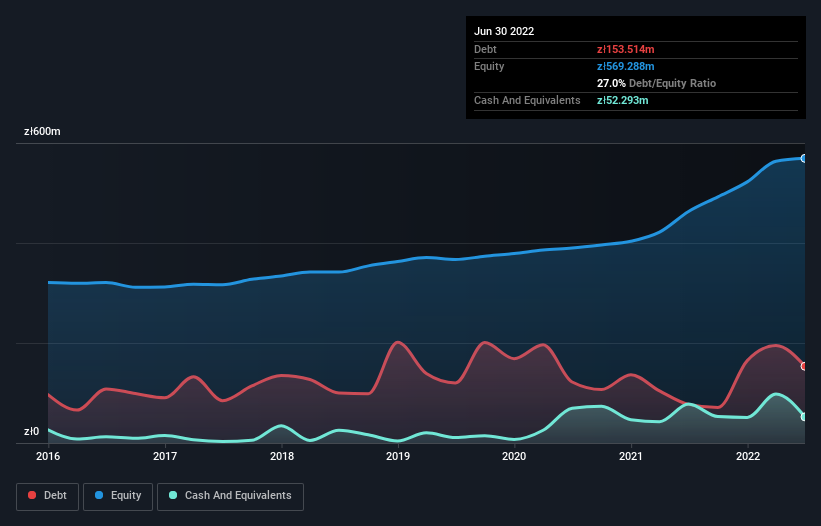Toggle the Equity series legend button

(x=118, y=496)
